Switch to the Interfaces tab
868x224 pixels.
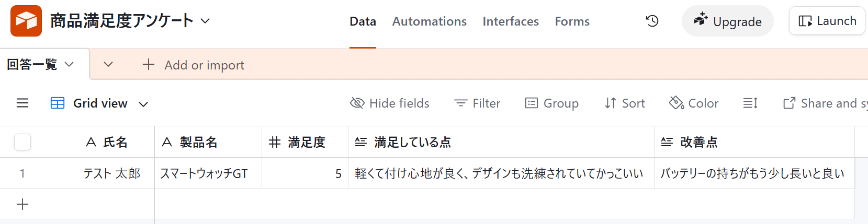coord(510,21)
